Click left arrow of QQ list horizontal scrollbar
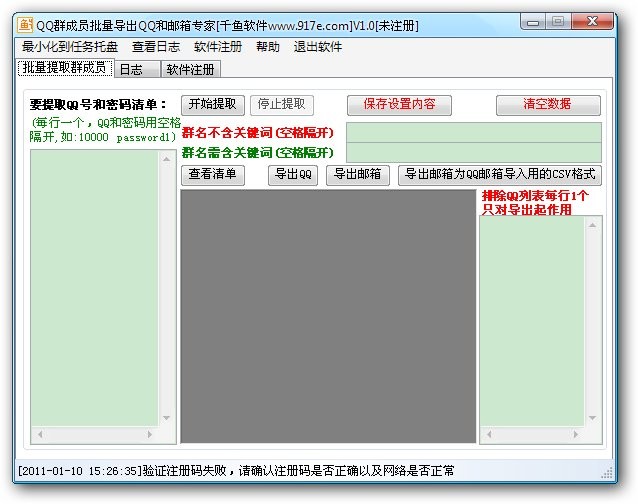 pyautogui.click(x=40, y=434)
